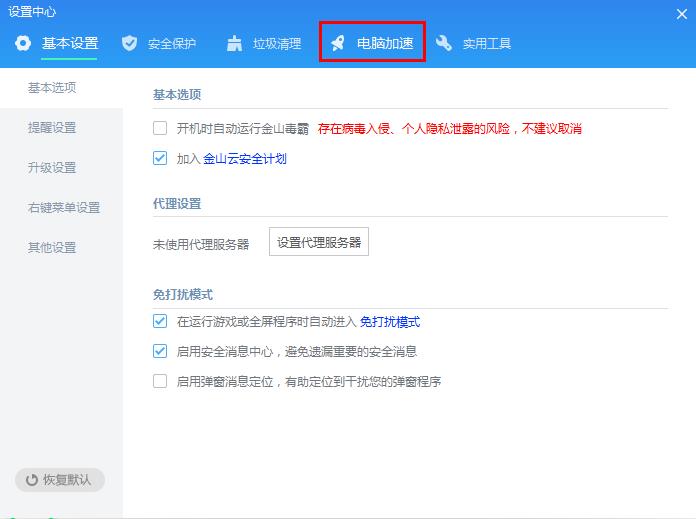This screenshot has height=519, width=696.
Task: Enable 启用弹窗消息定位 checkbox
Action: click(160, 381)
